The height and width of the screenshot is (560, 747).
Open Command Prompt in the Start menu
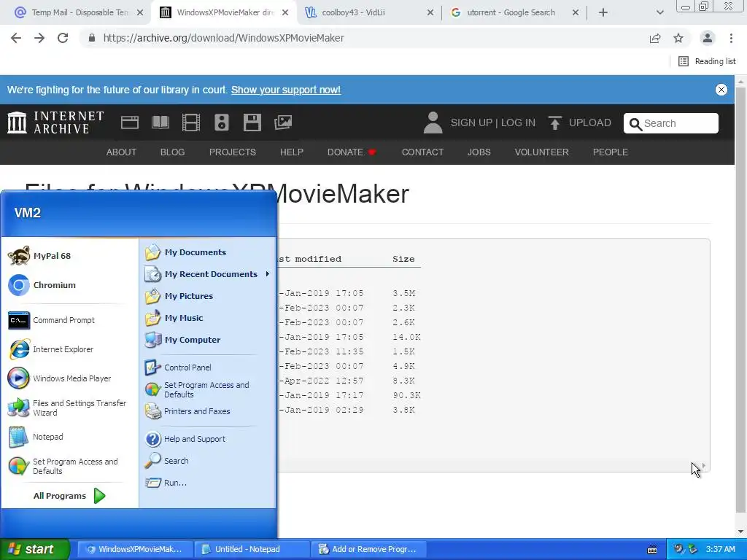[52, 321]
